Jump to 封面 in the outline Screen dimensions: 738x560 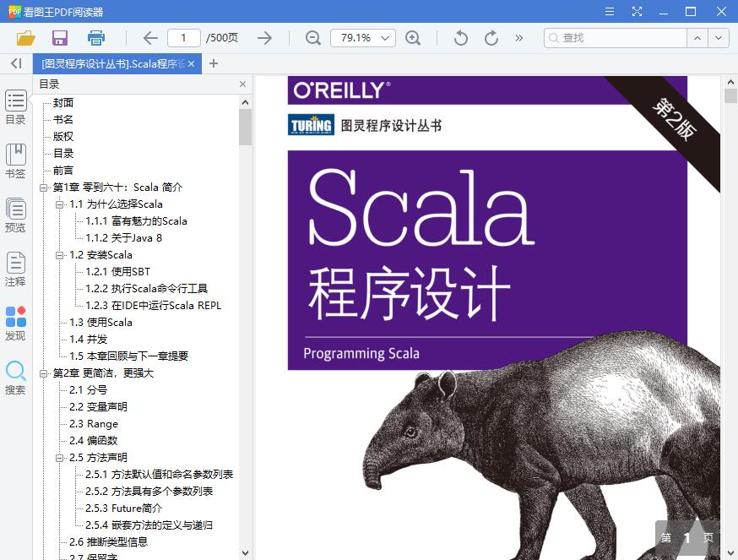pyautogui.click(x=63, y=103)
